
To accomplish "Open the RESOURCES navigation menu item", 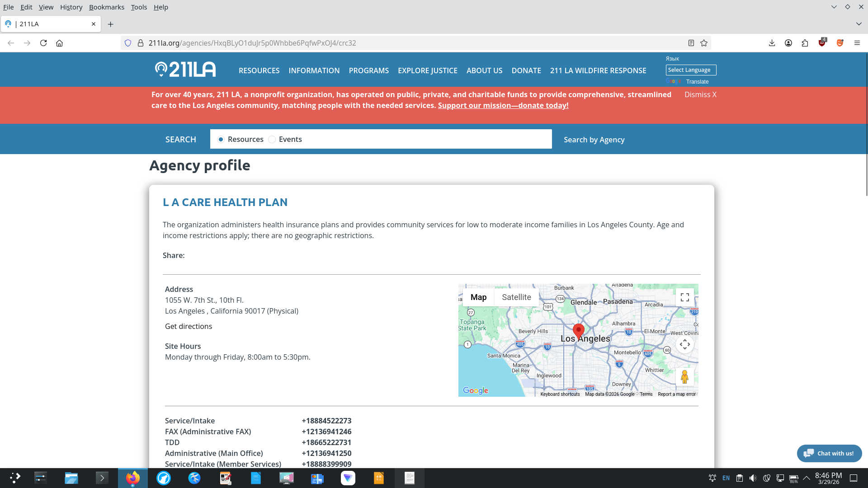I will click(259, 70).
